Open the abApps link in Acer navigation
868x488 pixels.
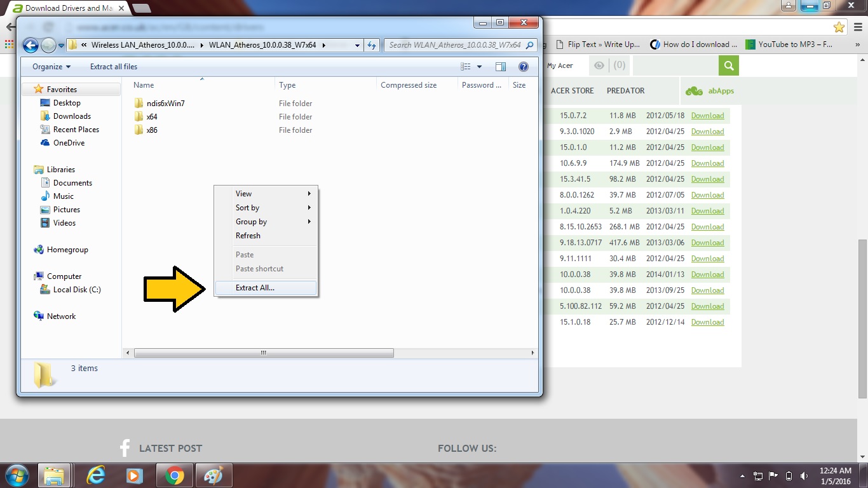coord(710,91)
